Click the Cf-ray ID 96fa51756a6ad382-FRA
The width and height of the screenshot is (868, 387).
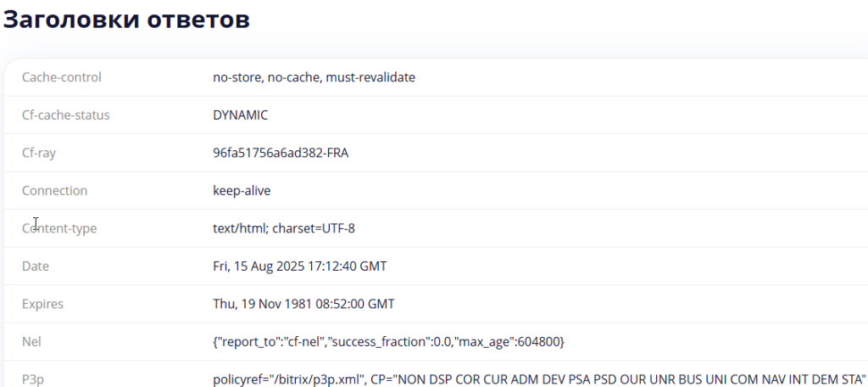[281, 153]
